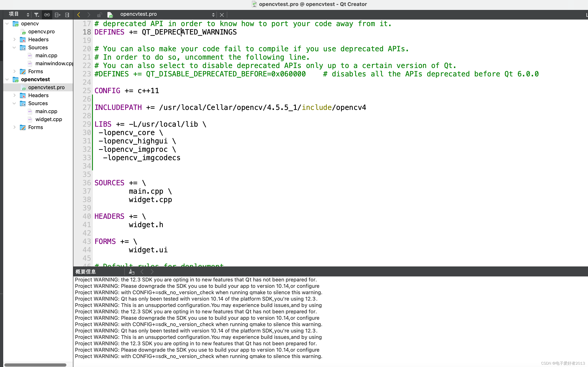Toggle the file write-lock icon
Image resolution: width=588 pixels, height=367 pixels.
pos(99,15)
